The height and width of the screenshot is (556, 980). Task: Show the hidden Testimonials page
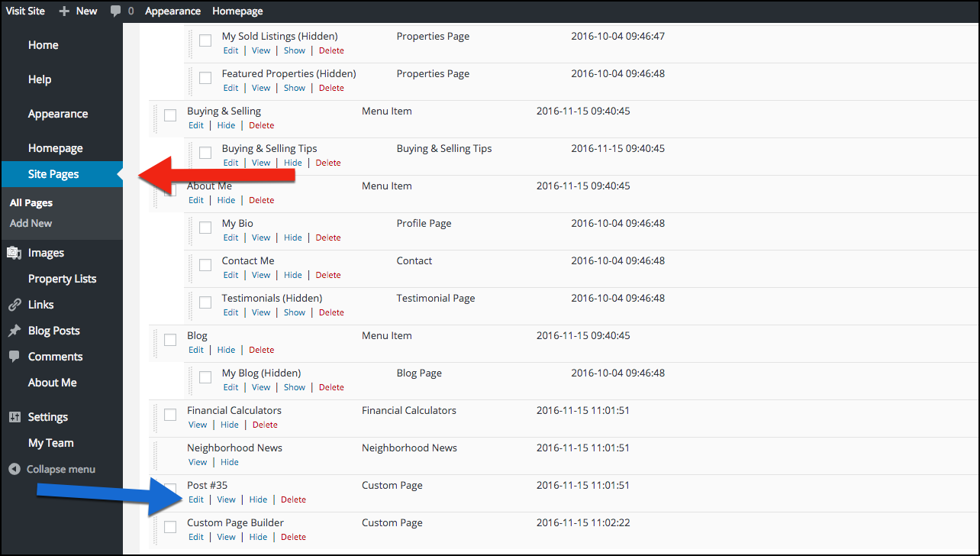pos(295,312)
